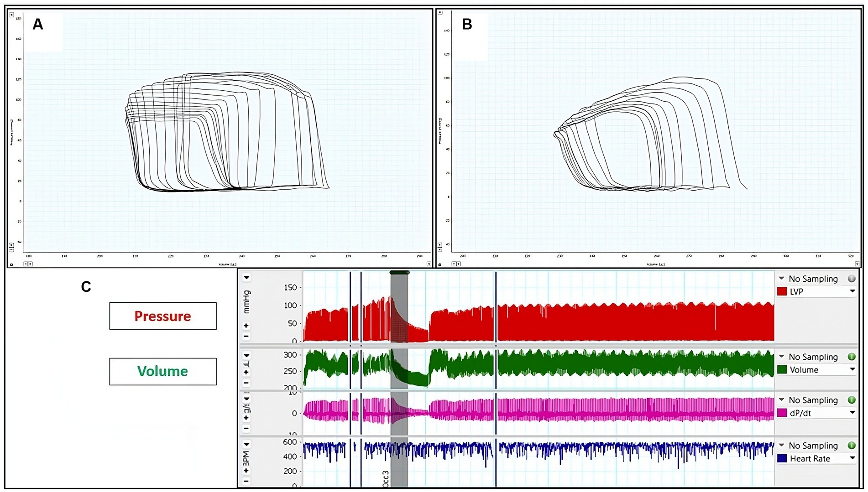Toggle green sampling indicator for dP/dt channel
Screen dimensions: 868x492
(852, 400)
